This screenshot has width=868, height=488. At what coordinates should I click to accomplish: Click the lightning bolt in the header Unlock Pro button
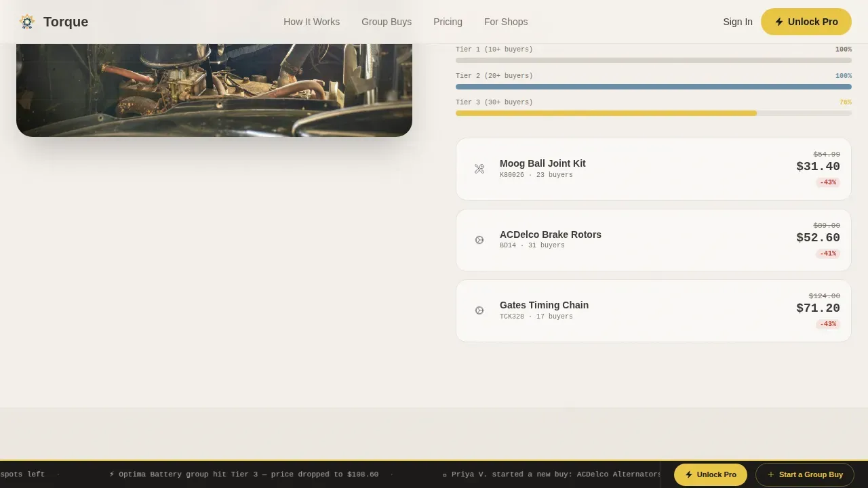[779, 22]
